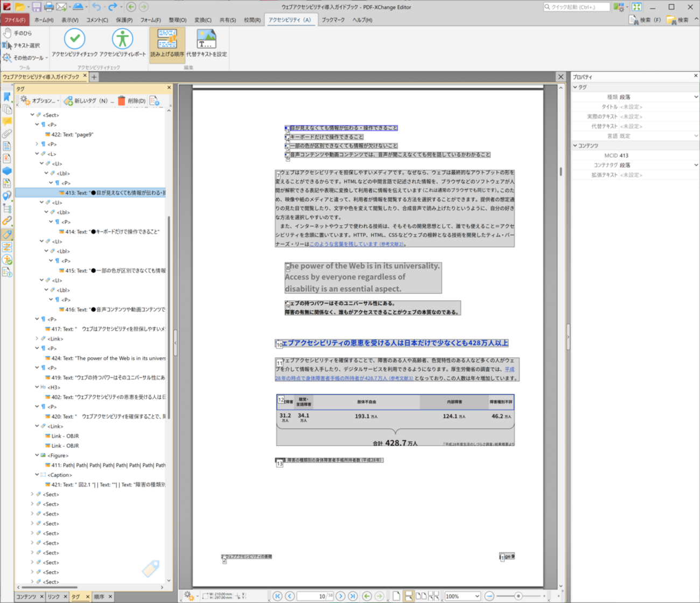Image resolution: width=700 pixels, height=603 pixels.
Task: Switch to single page layout
Action: 396,596
